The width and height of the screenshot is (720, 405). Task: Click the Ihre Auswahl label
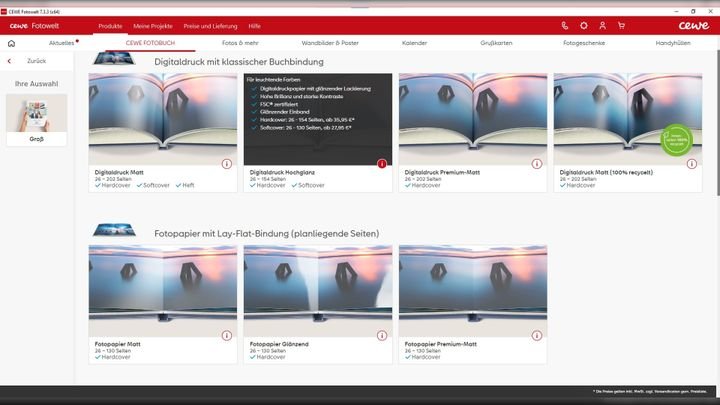coord(36,84)
